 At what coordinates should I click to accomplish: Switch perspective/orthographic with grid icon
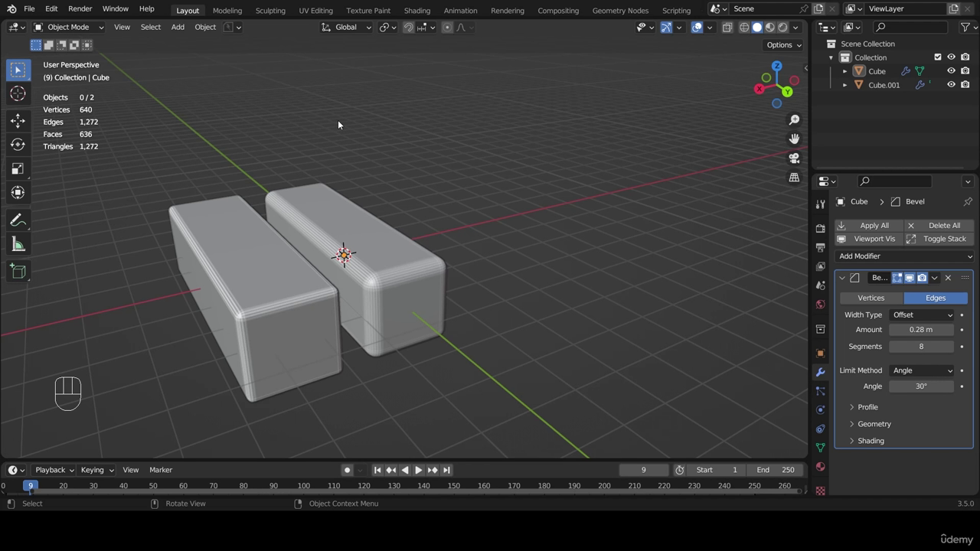pos(794,178)
